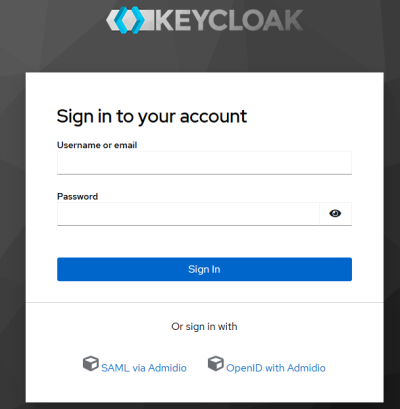Focus the Password input field
Image resolution: width=400 pixels, height=409 pixels.
(188, 214)
